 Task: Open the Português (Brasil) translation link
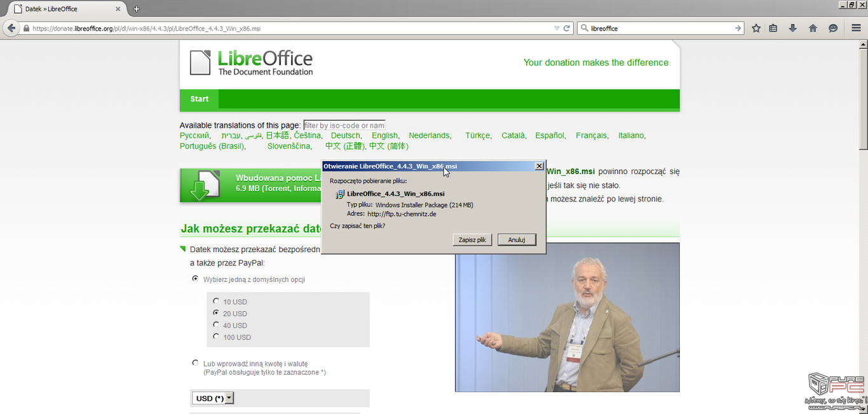point(212,146)
